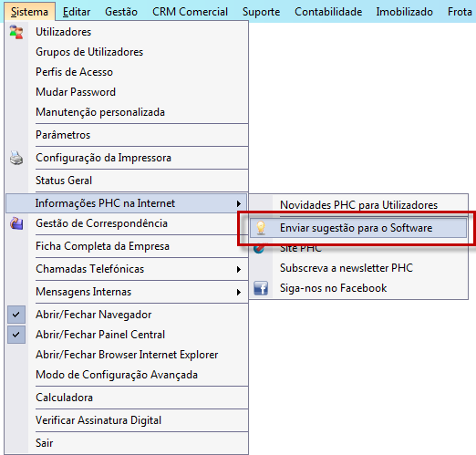Toggle the Abrir/Fechar Painel Central checkmark

click(16, 335)
